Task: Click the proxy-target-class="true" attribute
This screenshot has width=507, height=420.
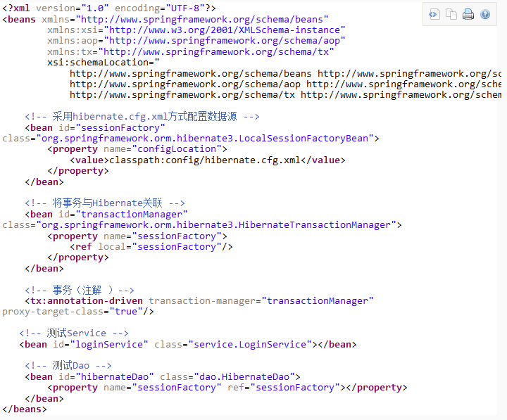Action: 73,312
